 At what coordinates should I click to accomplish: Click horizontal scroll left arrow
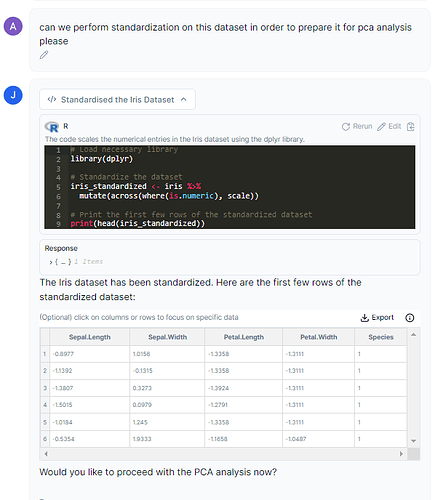click(x=46, y=454)
